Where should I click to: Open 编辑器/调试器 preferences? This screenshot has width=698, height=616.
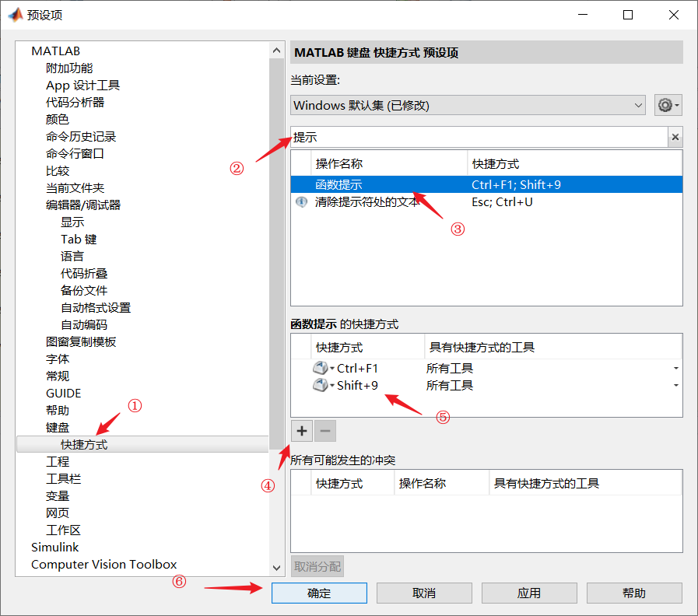(83, 205)
